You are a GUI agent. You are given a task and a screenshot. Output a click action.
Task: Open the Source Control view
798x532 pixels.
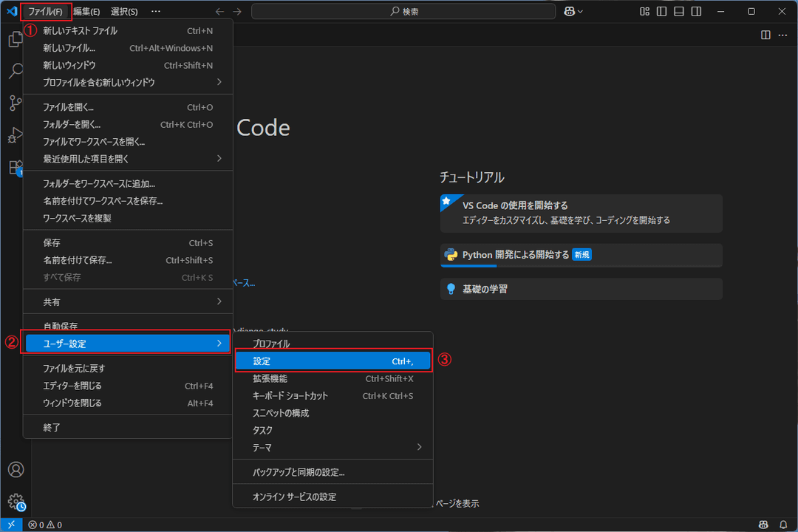tap(16, 103)
